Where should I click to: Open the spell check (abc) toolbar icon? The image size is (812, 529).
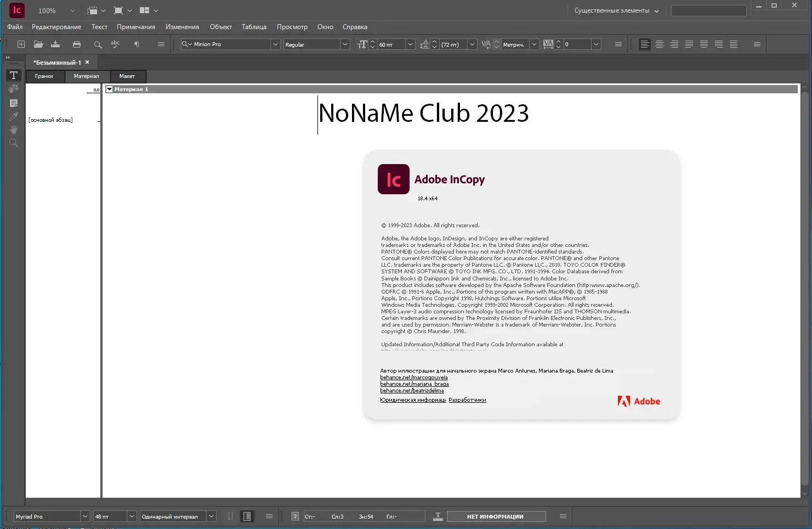tap(115, 44)
